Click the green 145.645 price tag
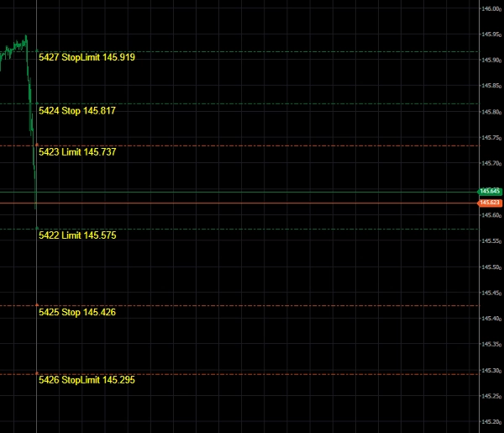This screenshot has width=504, height=433. [490, 192]
